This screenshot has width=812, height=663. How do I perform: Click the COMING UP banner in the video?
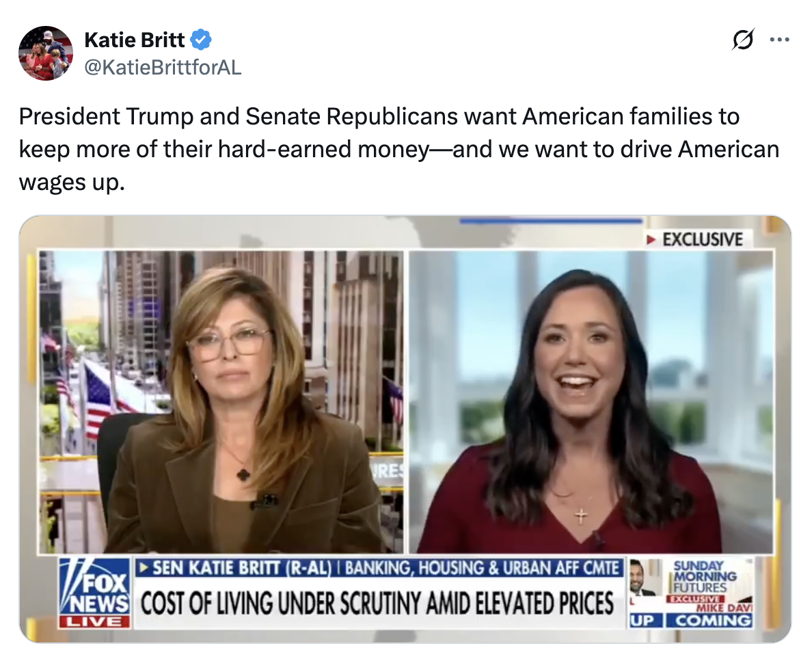(x=691, y=621)
